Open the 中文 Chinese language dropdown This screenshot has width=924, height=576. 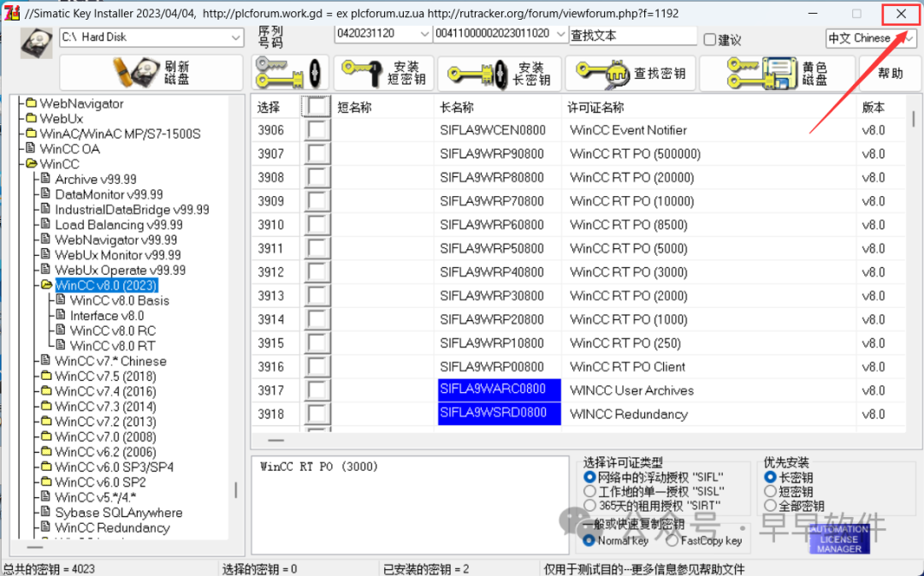click(909, 39)
